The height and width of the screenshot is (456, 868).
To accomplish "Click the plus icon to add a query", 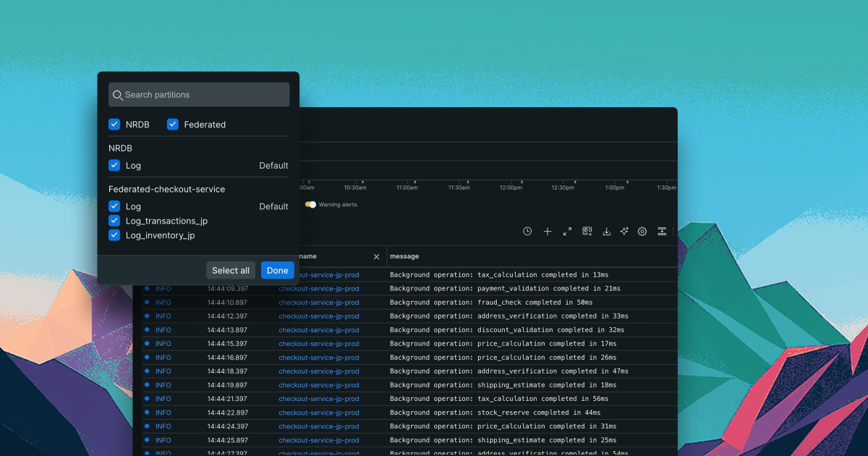I will coord(548,231).
